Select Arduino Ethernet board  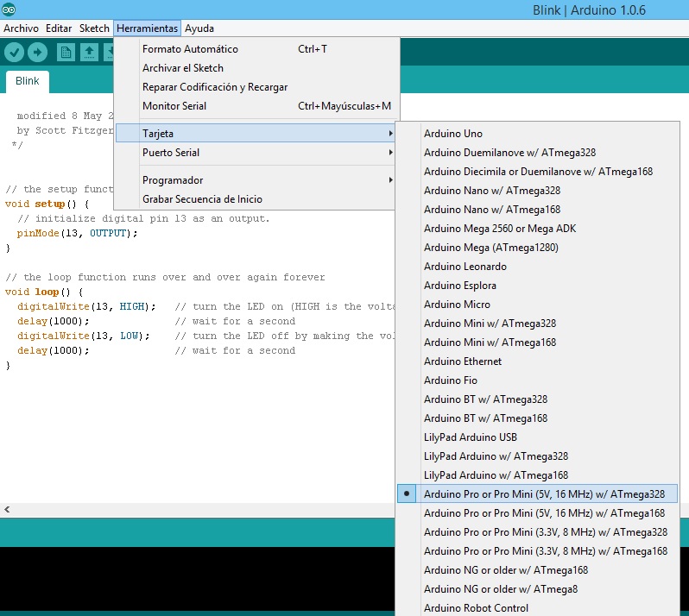[537, 361]
